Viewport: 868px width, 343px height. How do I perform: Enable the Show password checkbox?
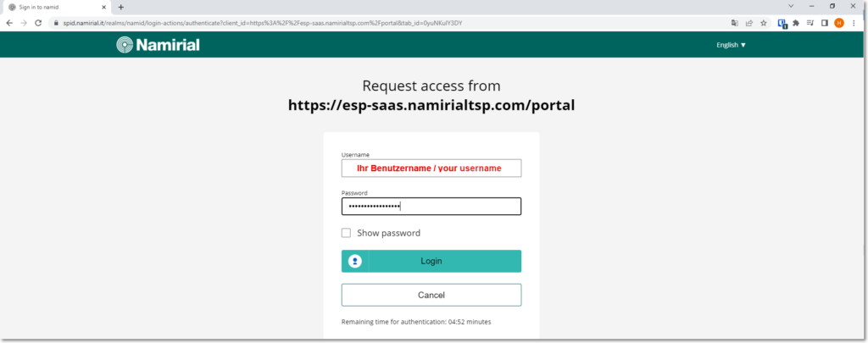click(x=346, y=233)
